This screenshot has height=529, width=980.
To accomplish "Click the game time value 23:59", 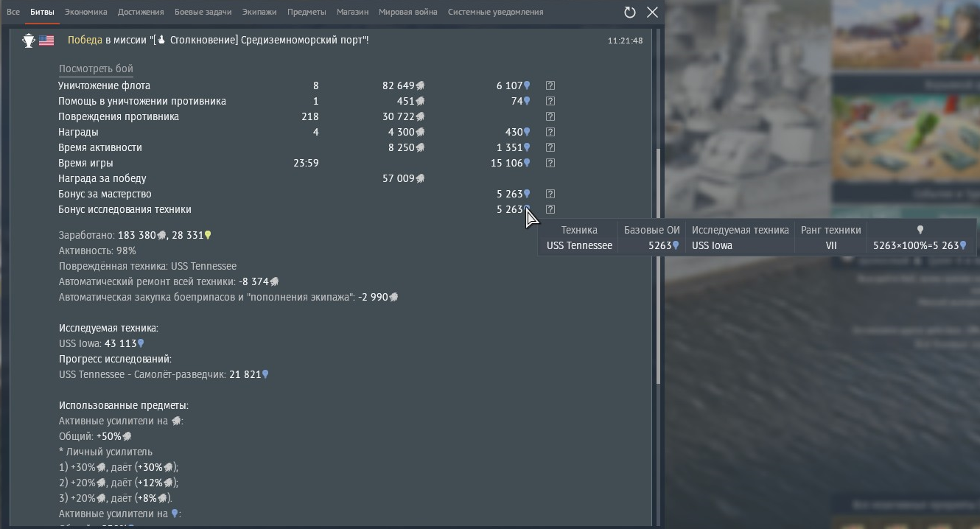I will [306, 163].
